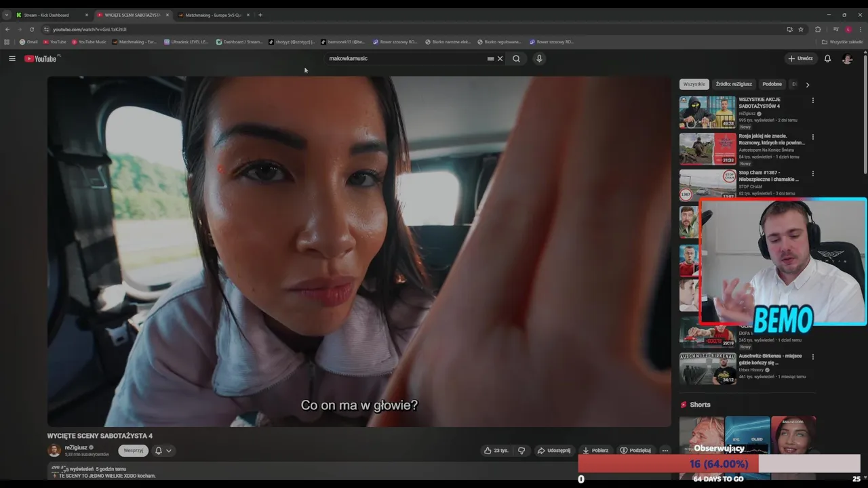Viewport: 868px width, 488px height.
Task: Open the Dashboard / Stream bookmark
Action: (239, 42)
